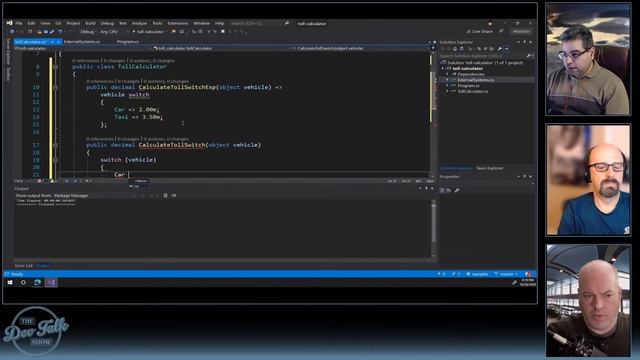Click the Search Solution Explorer field
This screenshot has height=360, width=640.
pos(486,56)
